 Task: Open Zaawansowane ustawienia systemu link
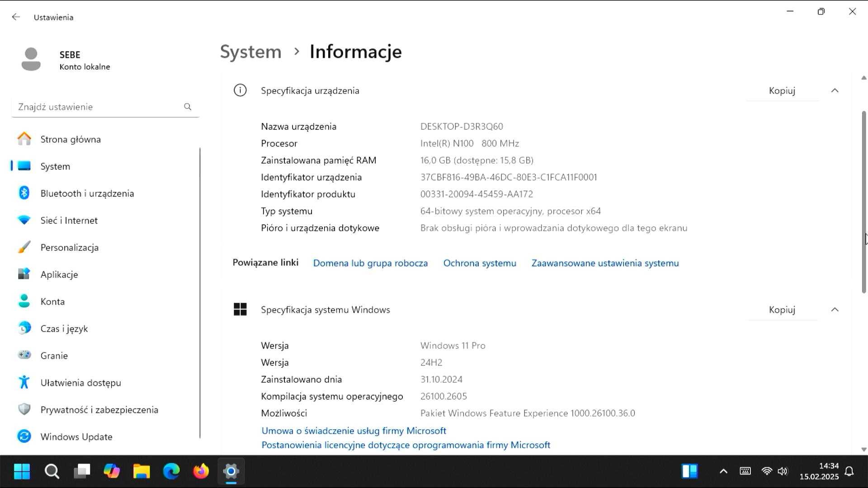pyautogui.click(x=605, y=263)
